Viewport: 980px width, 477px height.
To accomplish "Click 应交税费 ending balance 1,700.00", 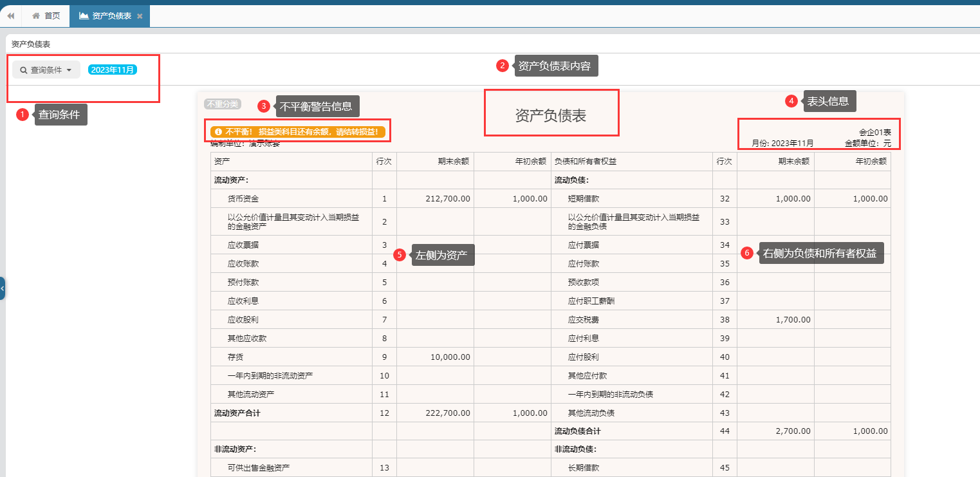I will [x=793, y=319].
